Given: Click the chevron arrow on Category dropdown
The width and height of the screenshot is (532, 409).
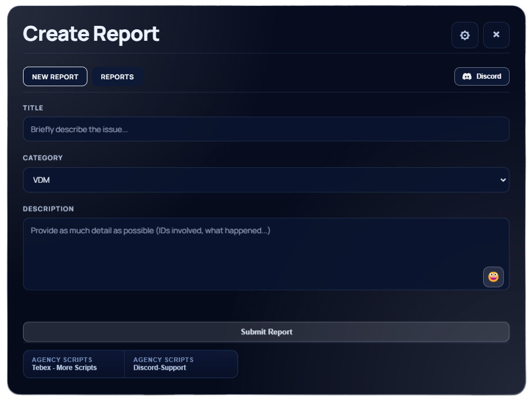Looking at the screenshot, I should (x=503, y=180).
